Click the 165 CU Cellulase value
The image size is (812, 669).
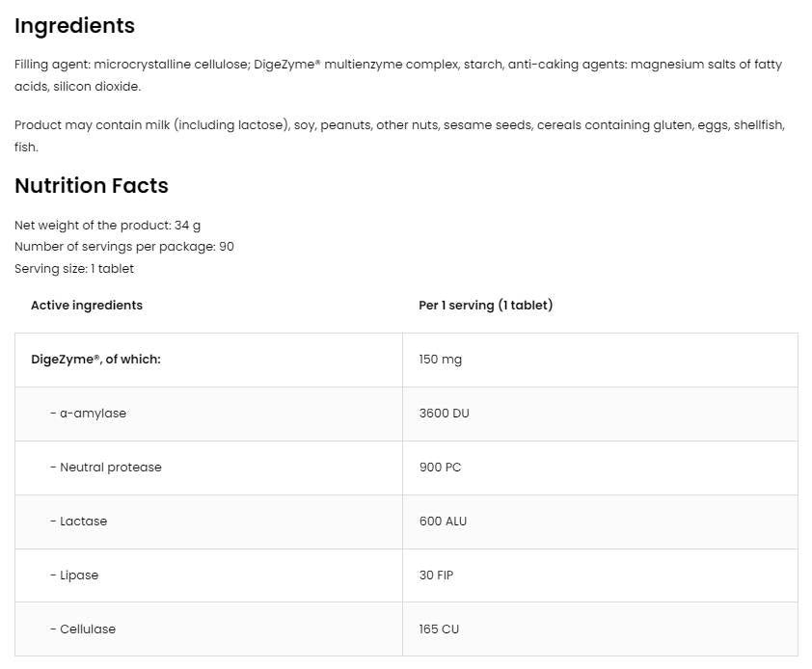click(439, 629)
